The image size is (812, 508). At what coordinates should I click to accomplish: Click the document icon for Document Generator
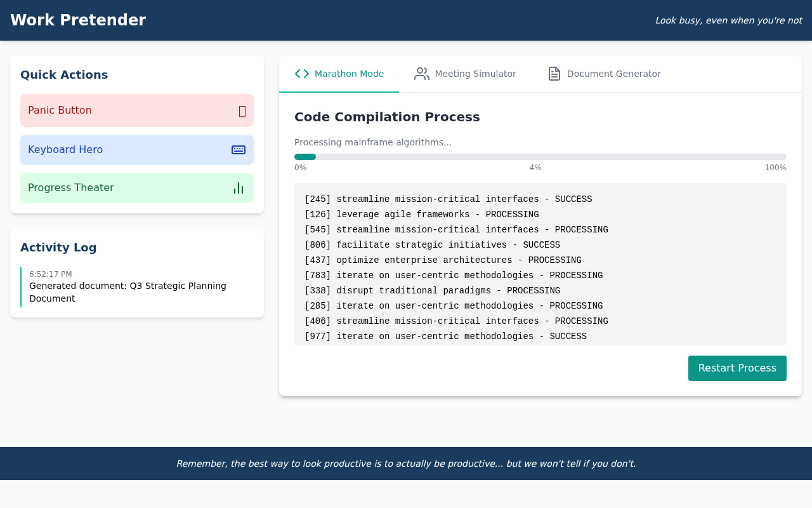click(554, 74)
